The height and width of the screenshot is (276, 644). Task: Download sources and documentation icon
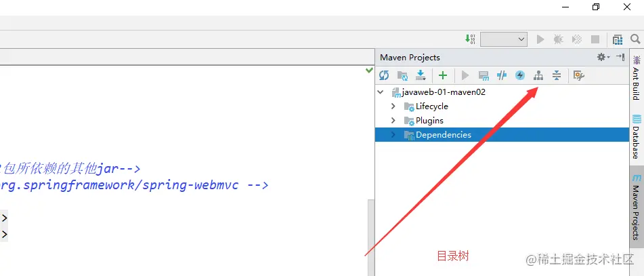click(x=421, y=75)
